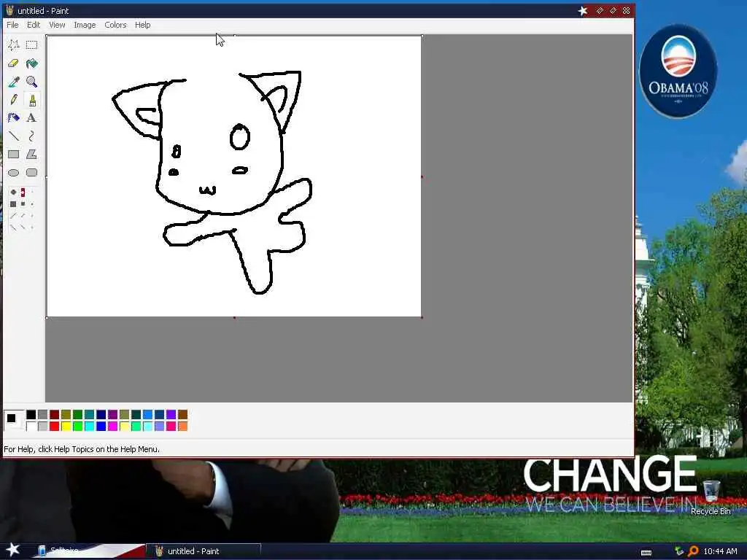The image size is (747, 560).
Task: Pick the straight Line tool
Action: click(13, 136)
